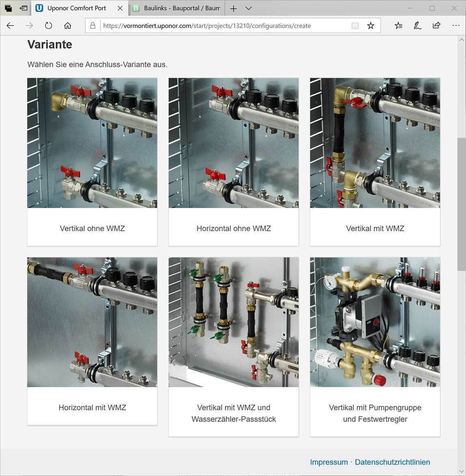The image size is (466, 476).
Task: Click the tabs set aside icon
Action: [x=8, y=8]
